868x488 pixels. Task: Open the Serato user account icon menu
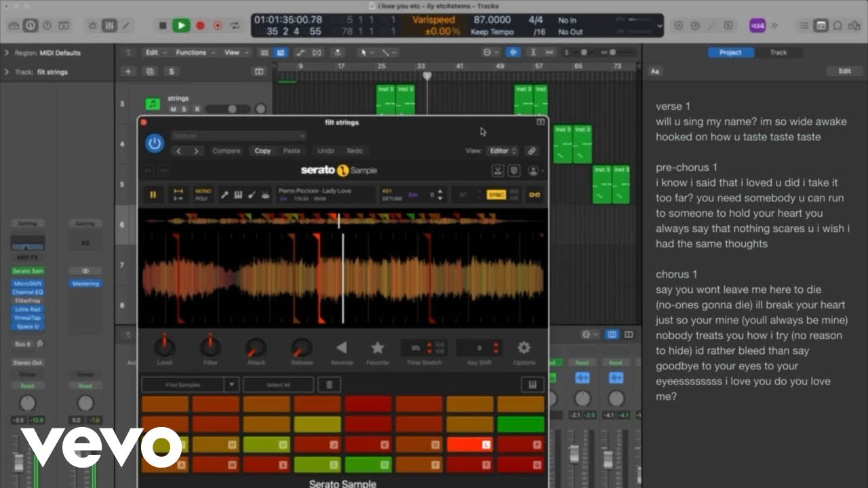534,171
